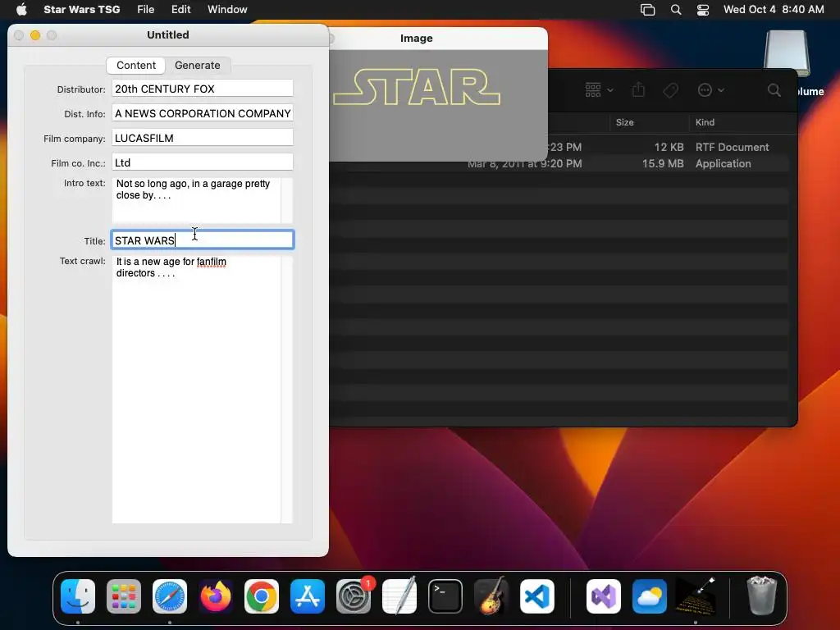The height and width of the screenshot is (630, 840).
Task: Click the date and time in menu bar
Action: point(774,10)
